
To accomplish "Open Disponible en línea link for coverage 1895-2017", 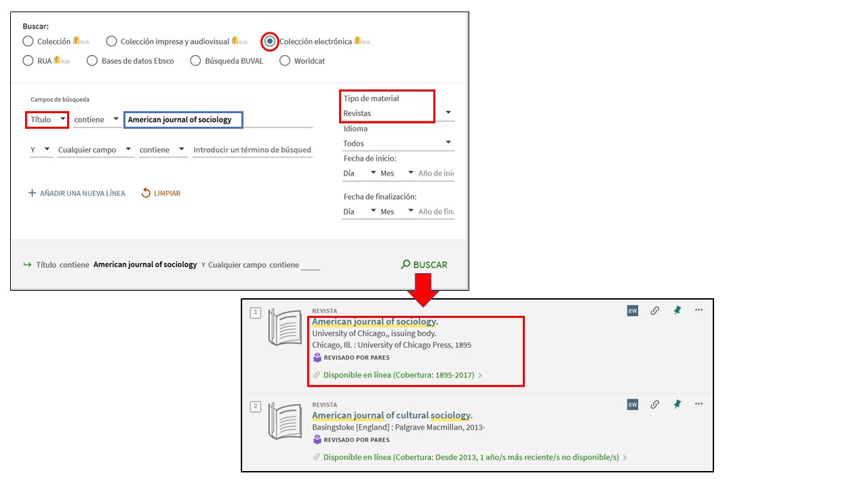I will click(398, 375).
